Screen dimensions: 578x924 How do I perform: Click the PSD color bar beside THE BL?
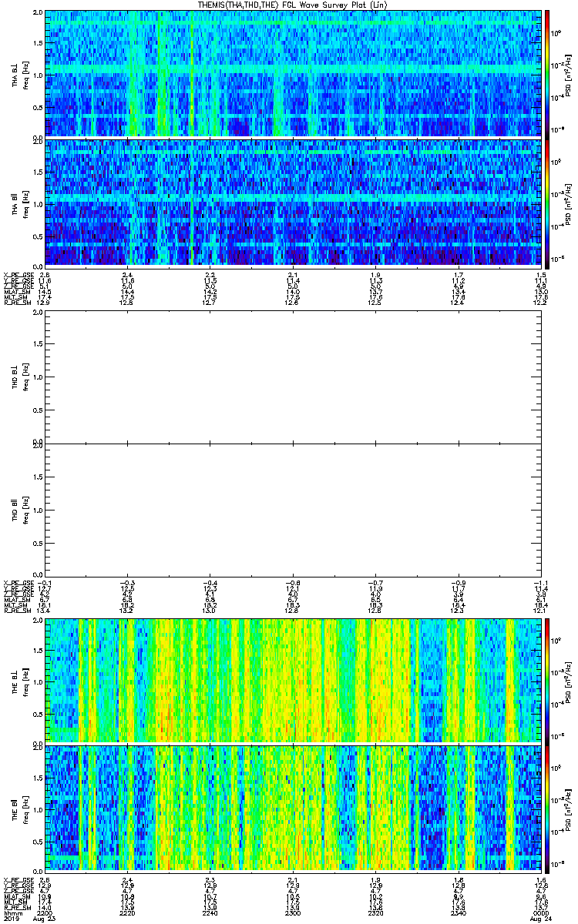[547, 681]
